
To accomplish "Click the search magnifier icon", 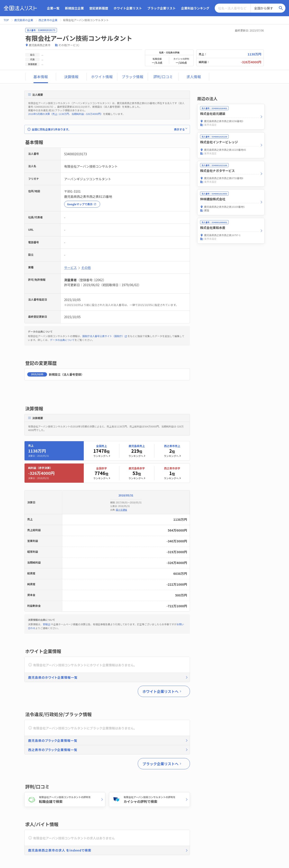I will [281, 8].
